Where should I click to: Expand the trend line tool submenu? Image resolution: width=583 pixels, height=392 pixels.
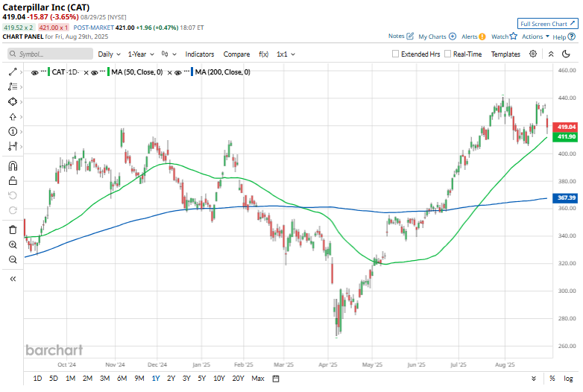pos(21,72)
